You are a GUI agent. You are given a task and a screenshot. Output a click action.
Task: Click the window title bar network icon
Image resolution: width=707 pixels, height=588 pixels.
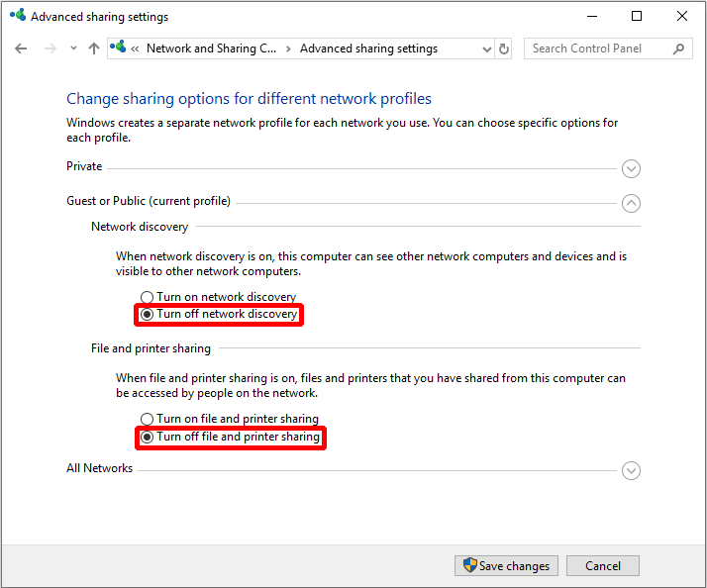point(18,15)
